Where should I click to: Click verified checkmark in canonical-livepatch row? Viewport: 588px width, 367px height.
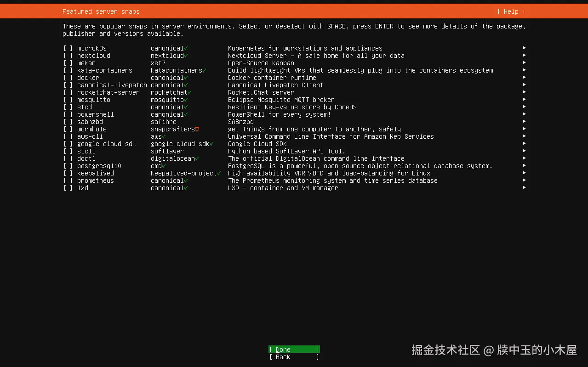point(186,85)
